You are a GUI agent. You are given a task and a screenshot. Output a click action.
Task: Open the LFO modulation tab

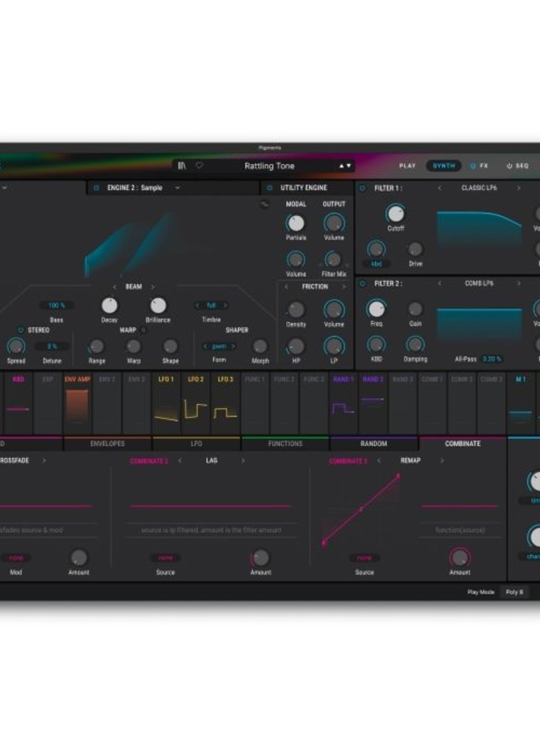196,444
